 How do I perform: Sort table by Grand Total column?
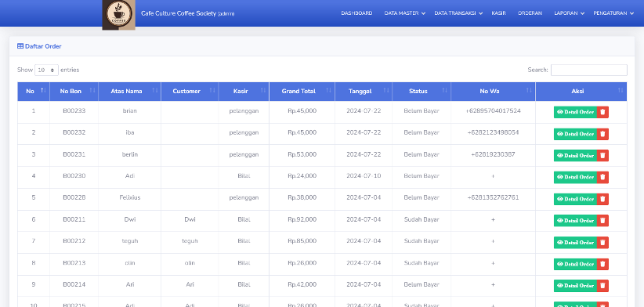tap(302, 92)
